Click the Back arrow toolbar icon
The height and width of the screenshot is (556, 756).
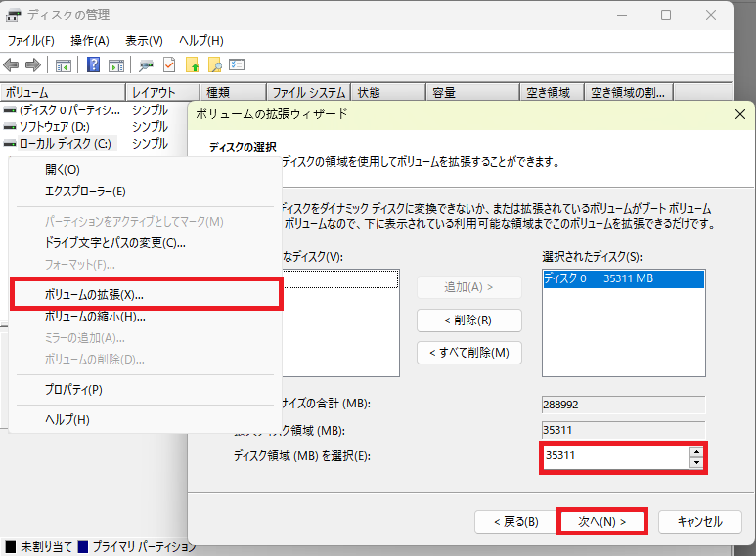[x=11, y=64]
